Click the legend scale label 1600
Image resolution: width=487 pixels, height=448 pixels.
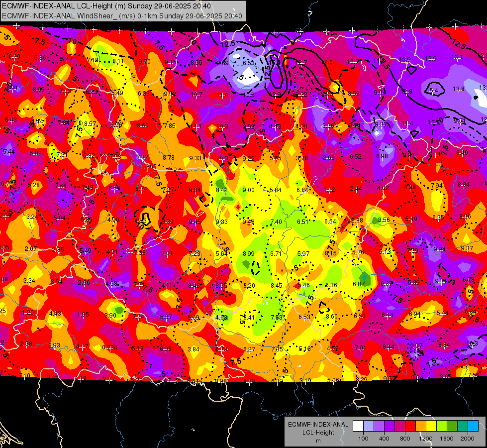447,439
